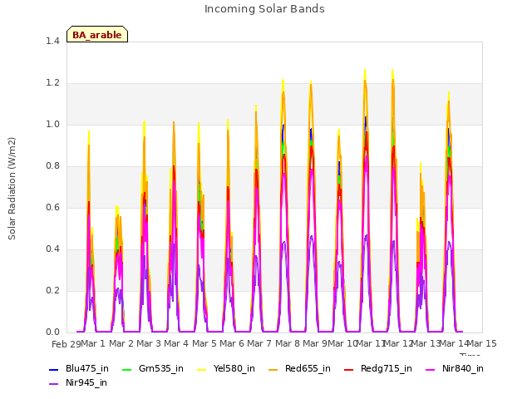Click the Incoming Solar Bands chart title
The width and height of the screenshot is (532, 399).
click(x=264, y=9)
